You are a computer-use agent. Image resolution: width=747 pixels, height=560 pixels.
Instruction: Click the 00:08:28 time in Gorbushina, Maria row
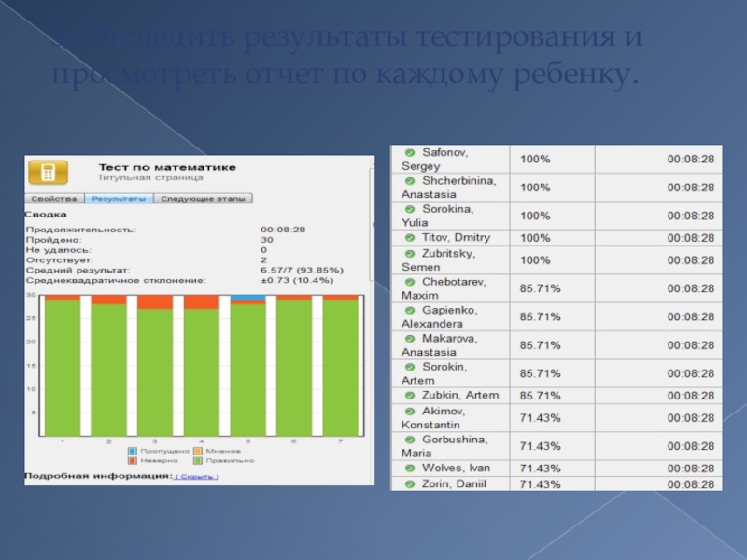(x=691, y=446)
